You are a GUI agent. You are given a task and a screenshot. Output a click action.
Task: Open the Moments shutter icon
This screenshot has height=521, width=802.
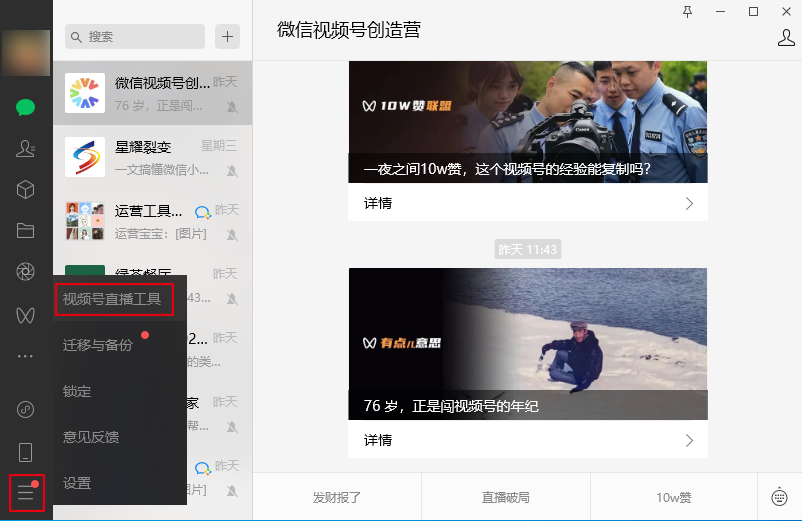coord(26,271)
